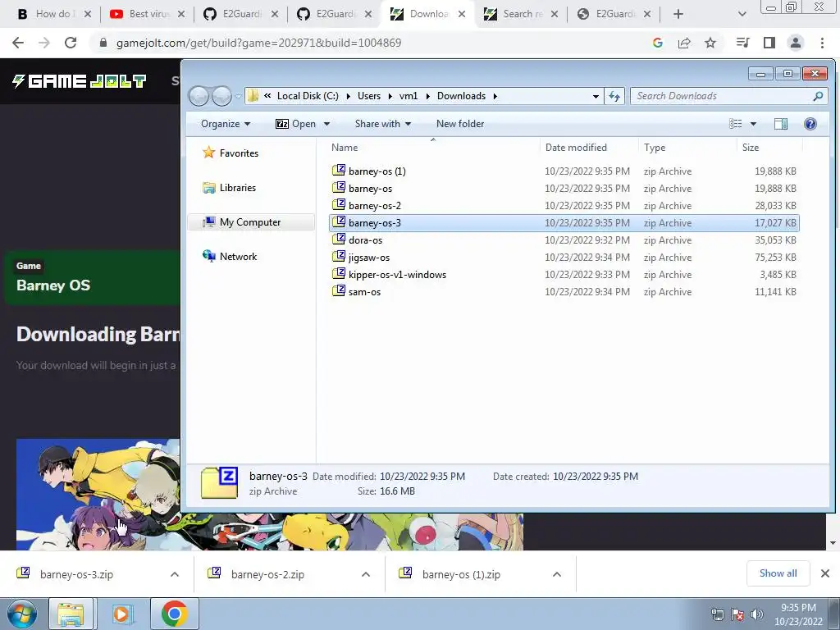
Task: Reload the Game Jolt page
Action: pyautogui.click(x=71, y=43)
